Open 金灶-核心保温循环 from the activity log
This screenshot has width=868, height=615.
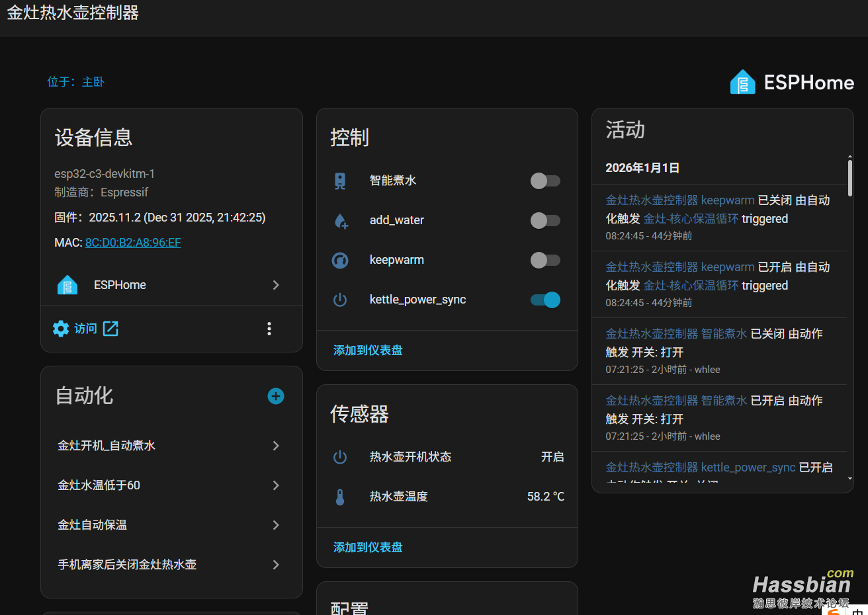tap(690, 218)
